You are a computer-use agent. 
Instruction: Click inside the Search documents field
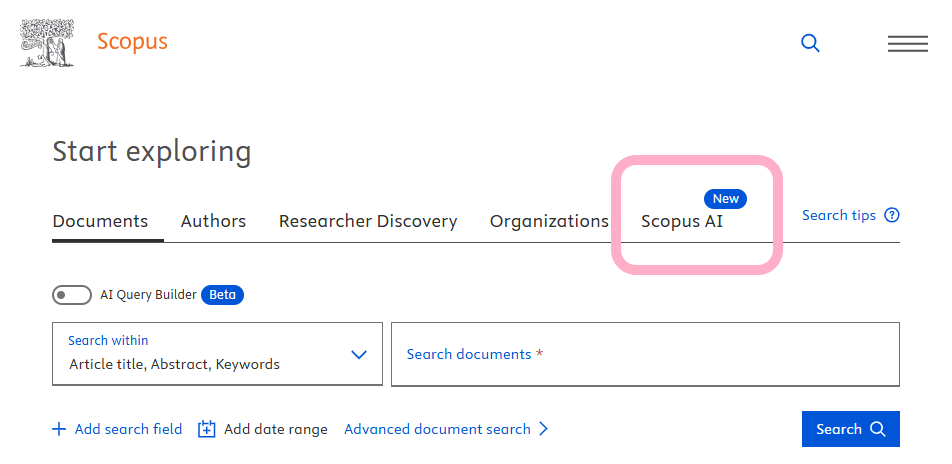(645, 354)
